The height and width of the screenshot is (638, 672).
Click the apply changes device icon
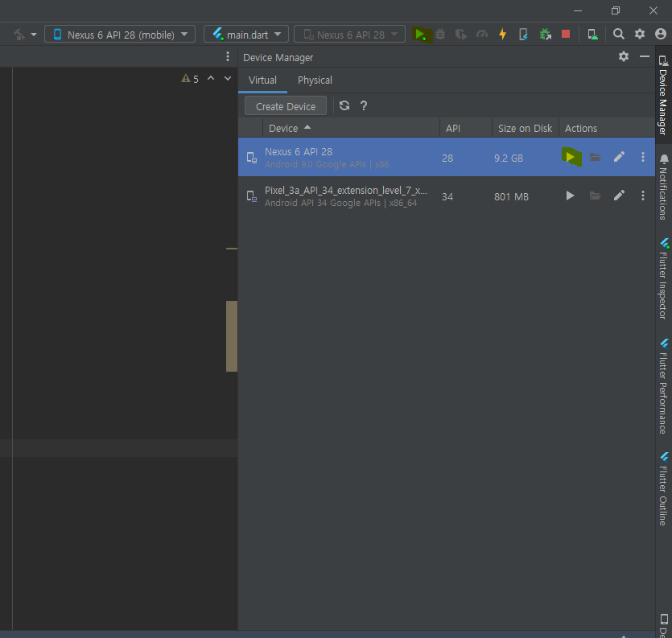click(x=523, y=35)
